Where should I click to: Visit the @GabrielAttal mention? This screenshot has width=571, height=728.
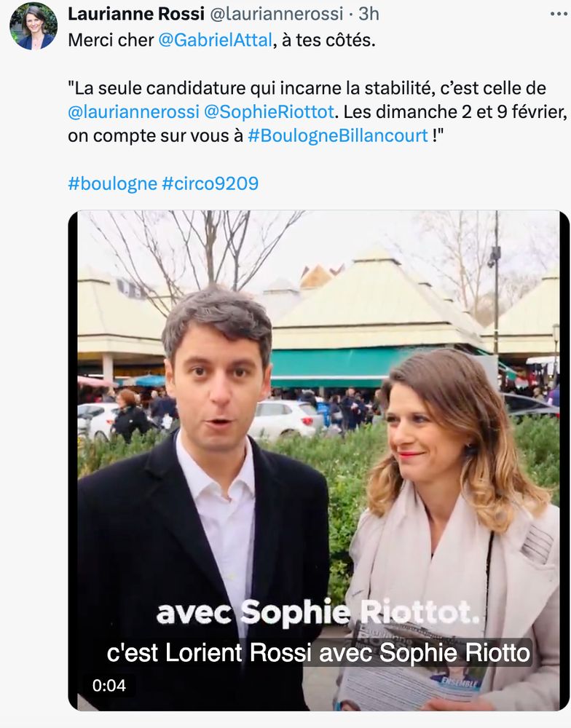215,40
